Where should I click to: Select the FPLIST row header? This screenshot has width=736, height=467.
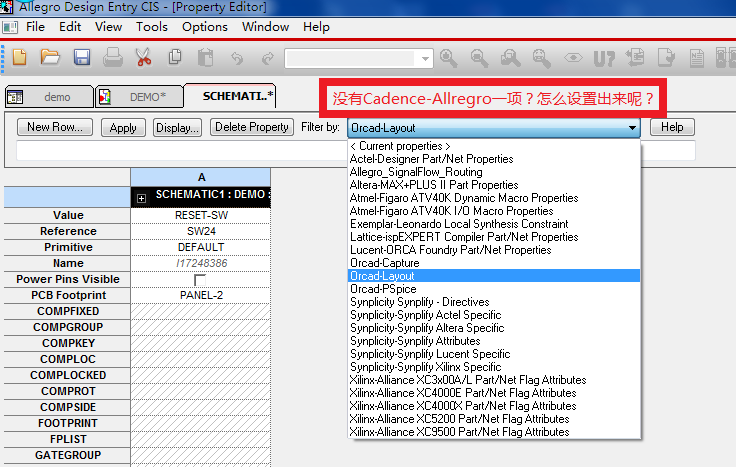tap(68, 439)
